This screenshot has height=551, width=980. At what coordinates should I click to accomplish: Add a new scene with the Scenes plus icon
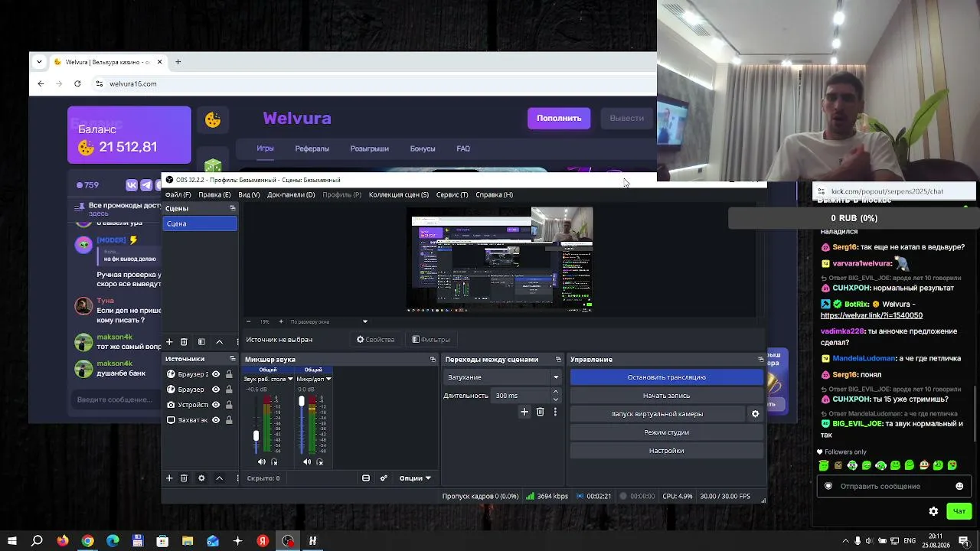coord(169,342)
